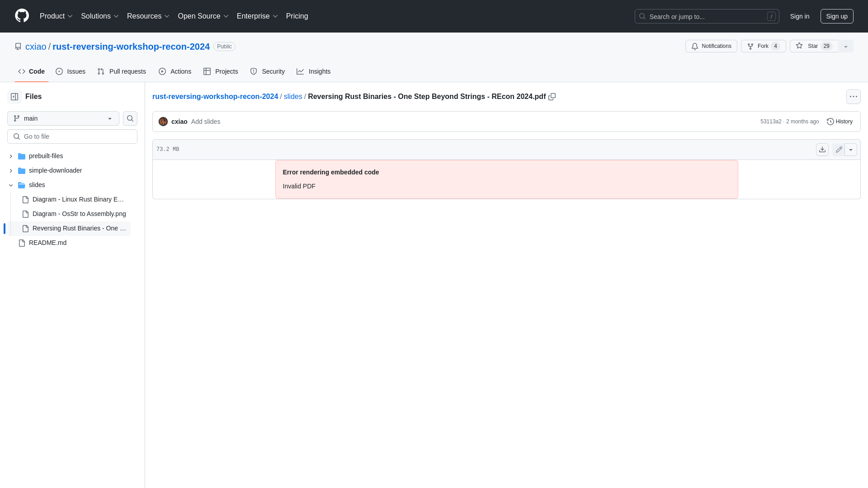The image size is (868, 488).
Task: Open the Resources menu
Action: tap(148, 16)
